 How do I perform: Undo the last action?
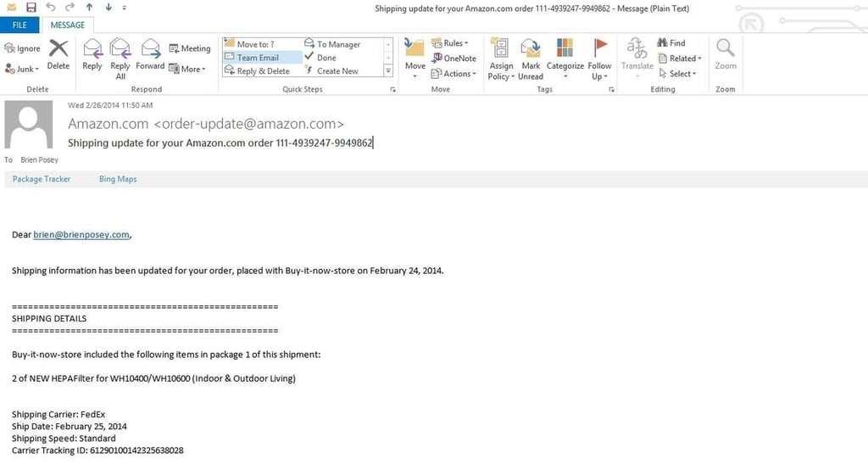[x=51, y=7]
